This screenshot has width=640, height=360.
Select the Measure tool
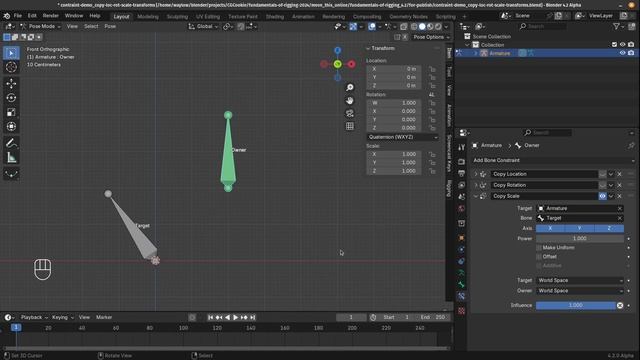11,158
